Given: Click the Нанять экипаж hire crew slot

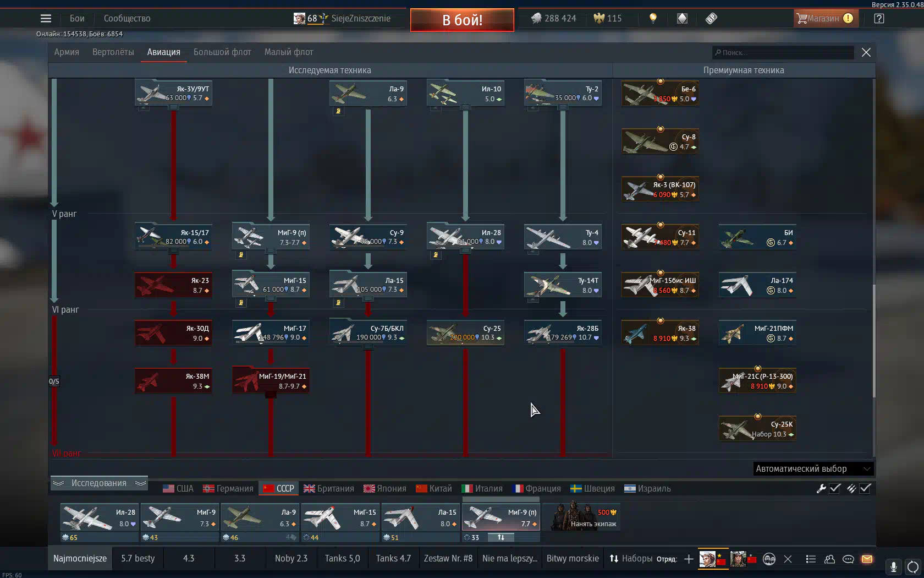Looking at the screenshot, I should point(581,516).
